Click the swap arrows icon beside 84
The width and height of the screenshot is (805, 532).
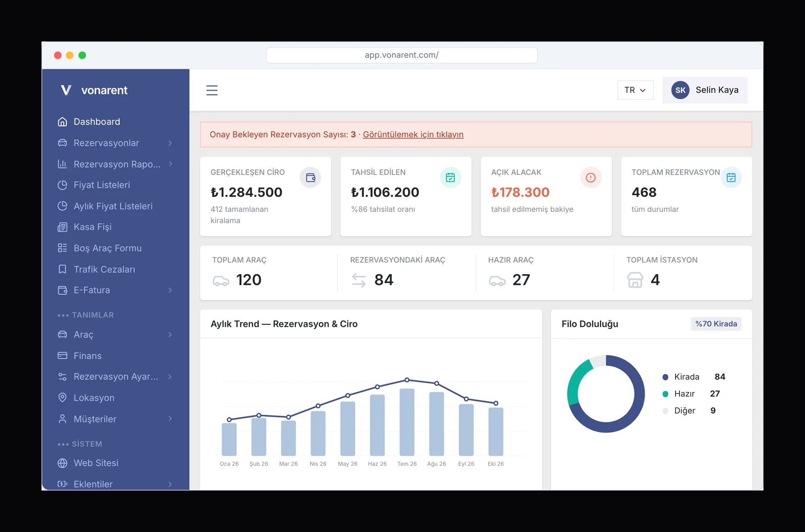359,280
